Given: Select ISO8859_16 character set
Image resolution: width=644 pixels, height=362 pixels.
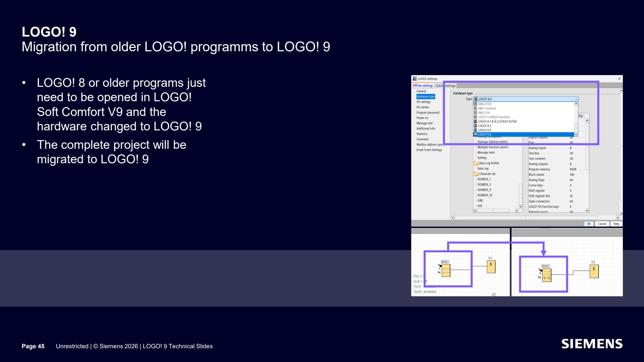Looking at the screenshot, I should coord(485,195).
